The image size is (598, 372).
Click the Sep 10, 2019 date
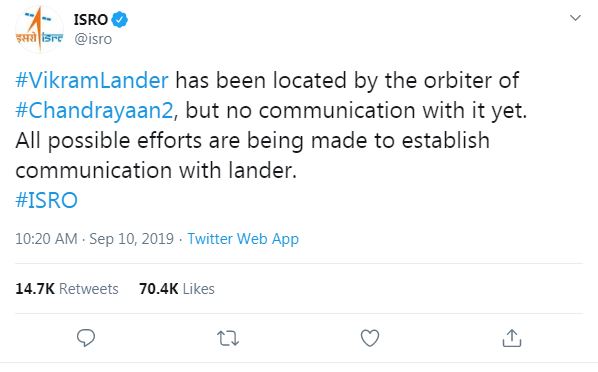click(132, 239)
